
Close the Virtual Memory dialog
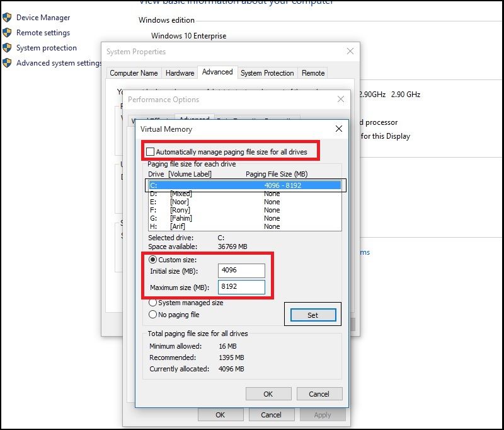click(x=339, y=129)
